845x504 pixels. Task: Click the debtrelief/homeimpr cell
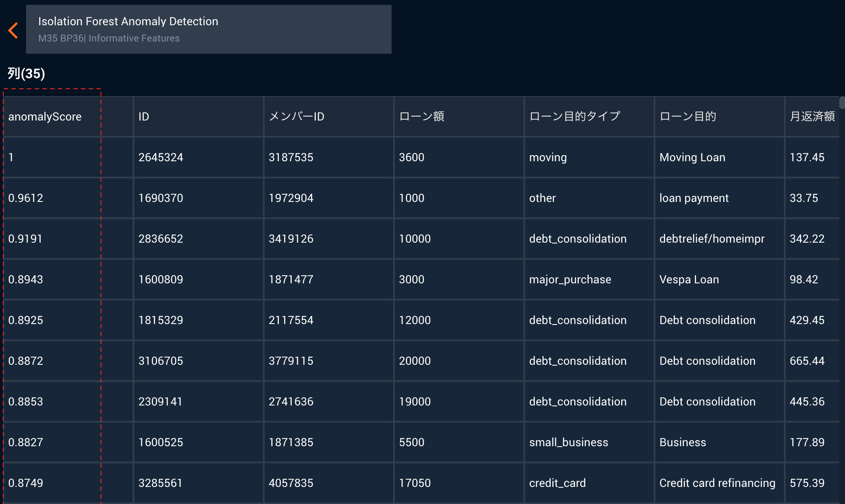(x=712, y=239)
